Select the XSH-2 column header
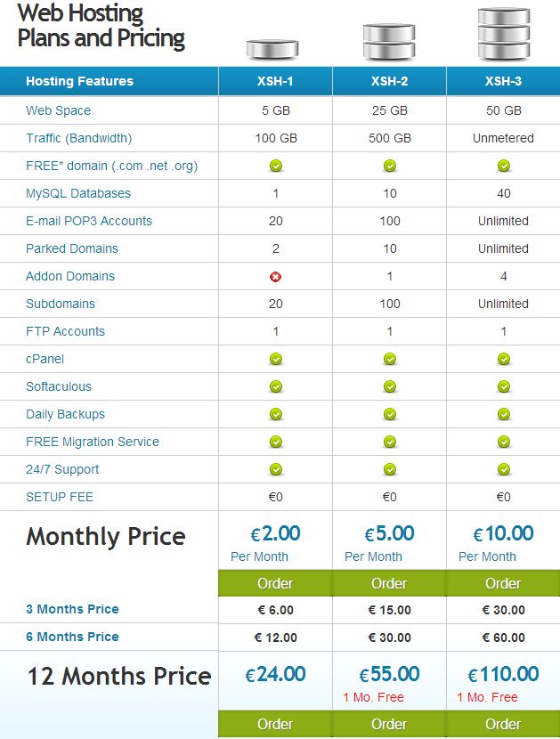This screenshot has width=560, height=739. click(389, 81)
